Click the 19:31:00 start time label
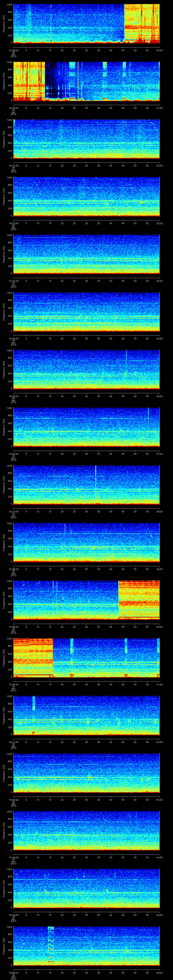Screen dimensions: 173x980 [x=13, y=166]
